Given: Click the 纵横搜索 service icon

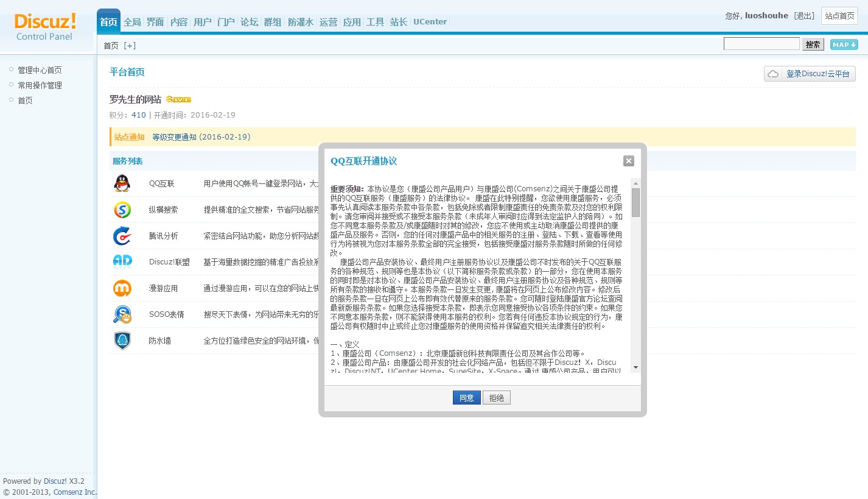Looking at the screenshot, I should (122, 210).
